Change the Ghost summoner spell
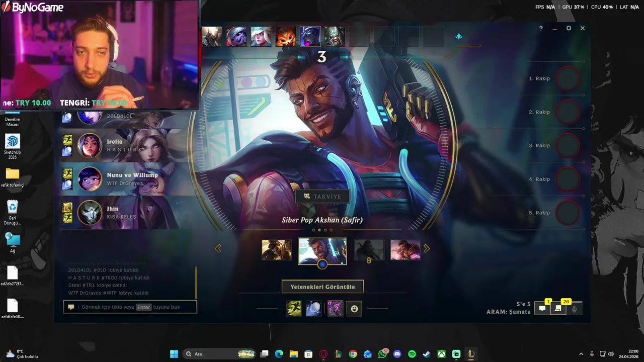Image resolution: width=644 pixels, height=362 pixels. (x=294, y=308)
